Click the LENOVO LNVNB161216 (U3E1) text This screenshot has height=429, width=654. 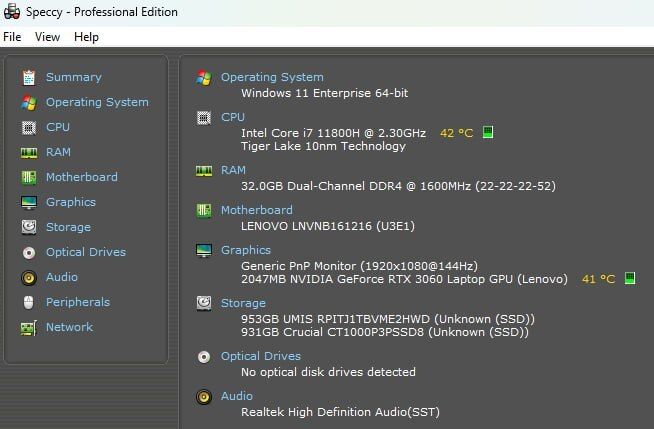click(328, 226)
